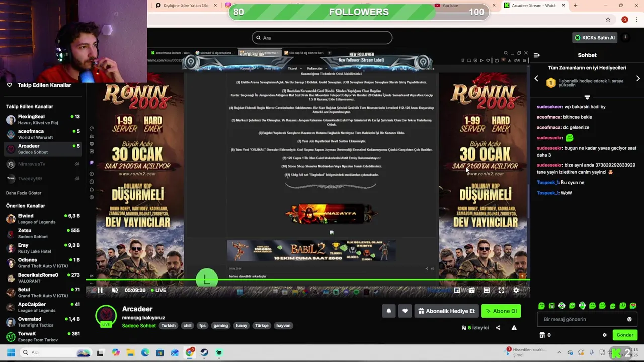
Task: Open NimravusTv offline channel
Action: point(43,164)
